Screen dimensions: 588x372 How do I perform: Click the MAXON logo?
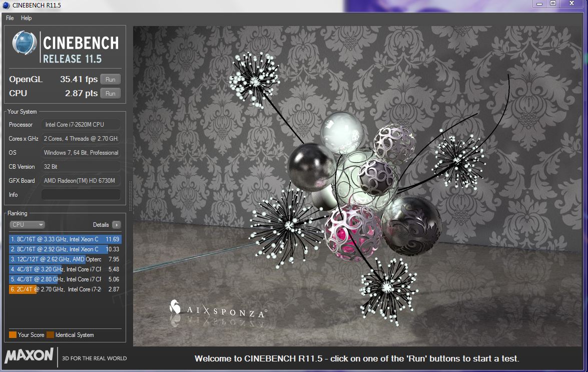pos(29,355)
